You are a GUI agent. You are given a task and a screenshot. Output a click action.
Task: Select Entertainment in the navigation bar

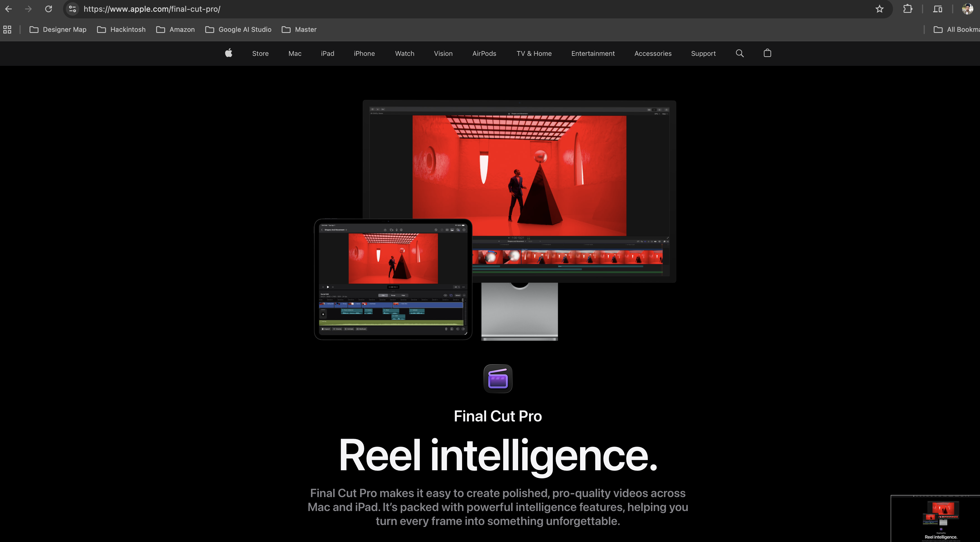tap(593, 54)
